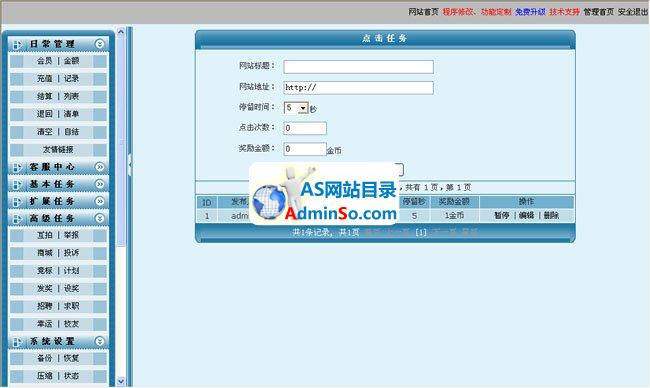Image resolution: width=650 pixels, height=388 pixels.
Task: Click the sidebar vertical scrollbar thumb
Action: click(x=121, y=141)
